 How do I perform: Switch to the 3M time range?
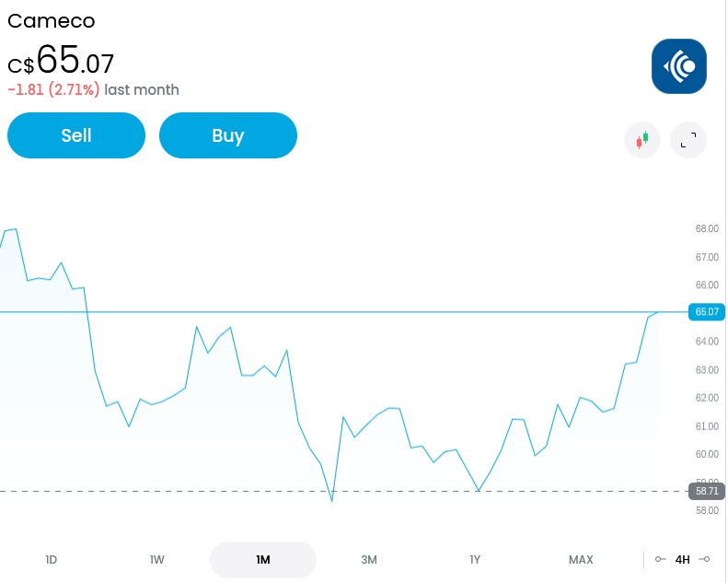369,559
